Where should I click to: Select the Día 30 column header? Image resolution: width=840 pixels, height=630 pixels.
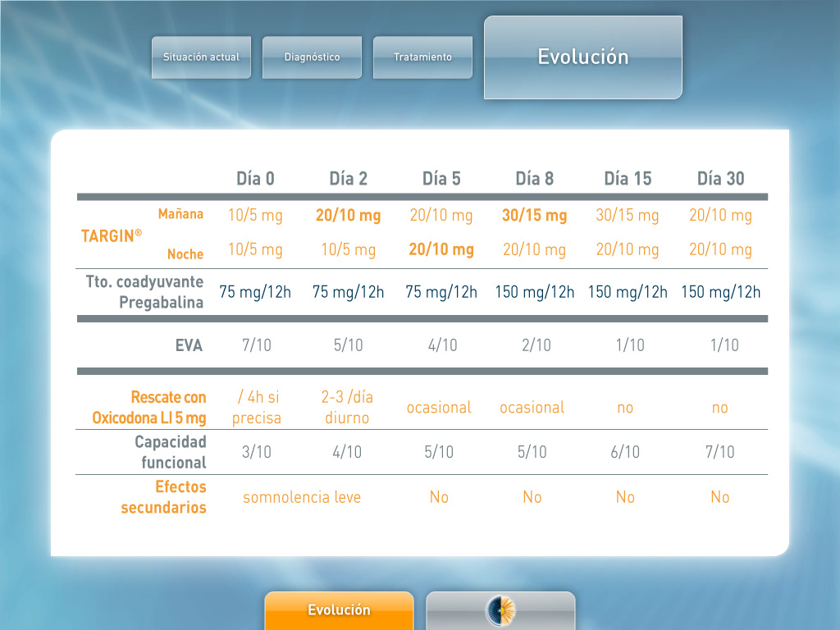(720, 179)
